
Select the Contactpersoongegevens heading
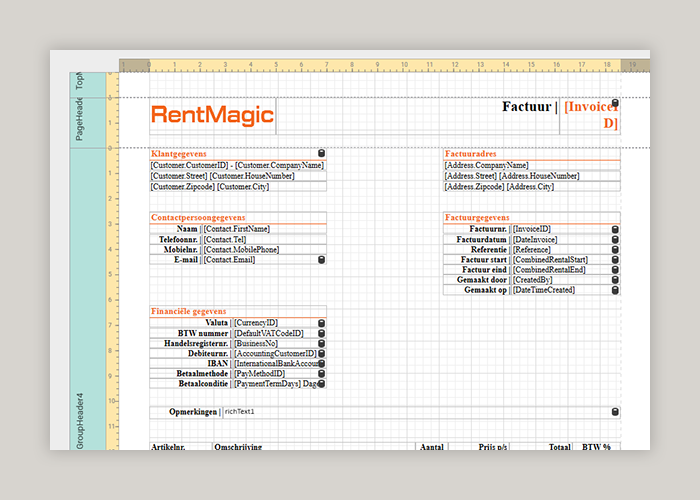pos(198,218)
